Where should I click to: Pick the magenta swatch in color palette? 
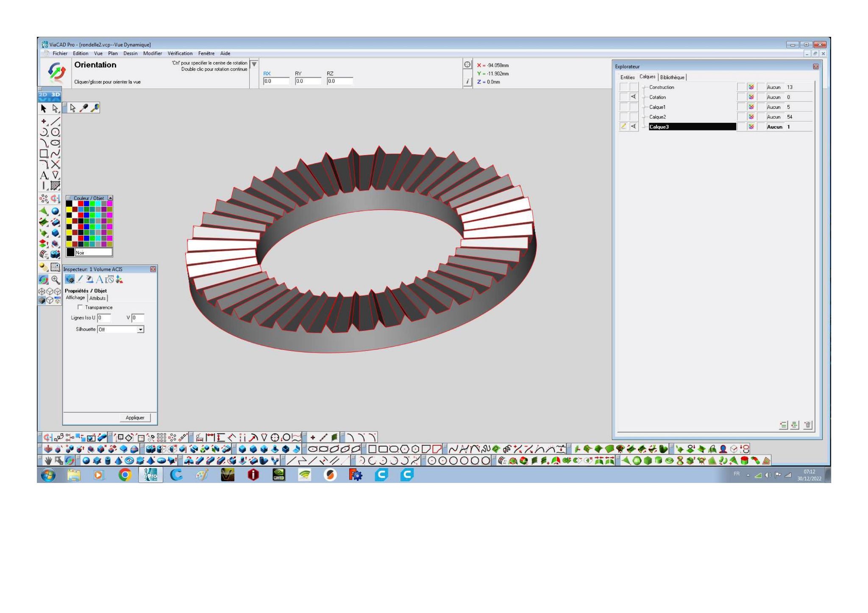click(110, 204)
